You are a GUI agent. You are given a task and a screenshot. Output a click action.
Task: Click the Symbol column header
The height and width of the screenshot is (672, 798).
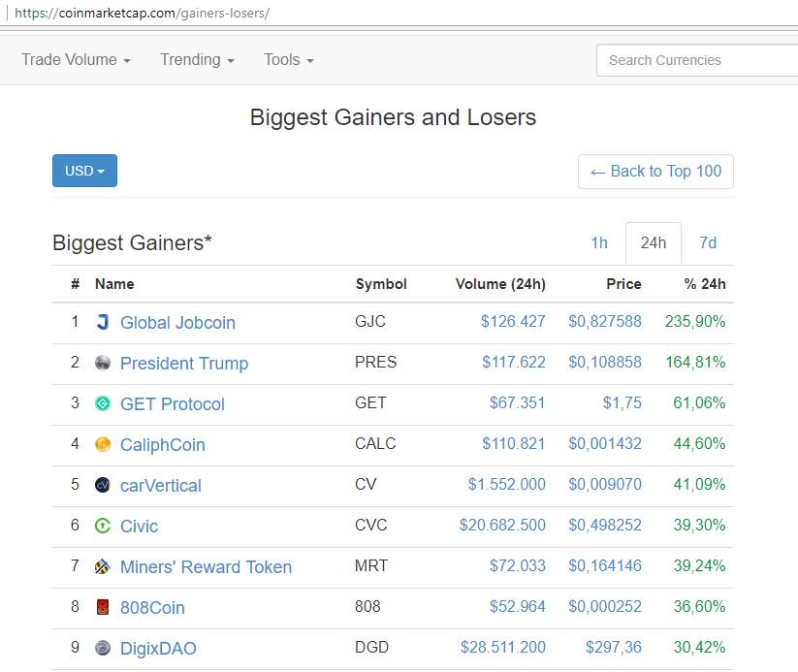coord(381,284)
